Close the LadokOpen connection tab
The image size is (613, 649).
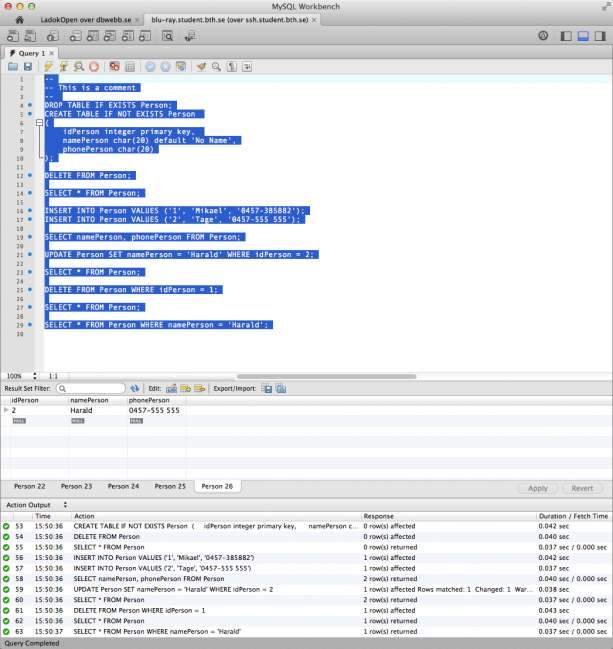138,20
